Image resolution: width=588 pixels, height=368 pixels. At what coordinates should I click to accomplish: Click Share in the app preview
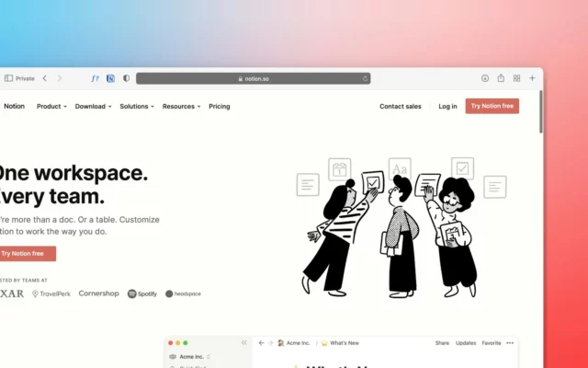[x=442, y=343]
